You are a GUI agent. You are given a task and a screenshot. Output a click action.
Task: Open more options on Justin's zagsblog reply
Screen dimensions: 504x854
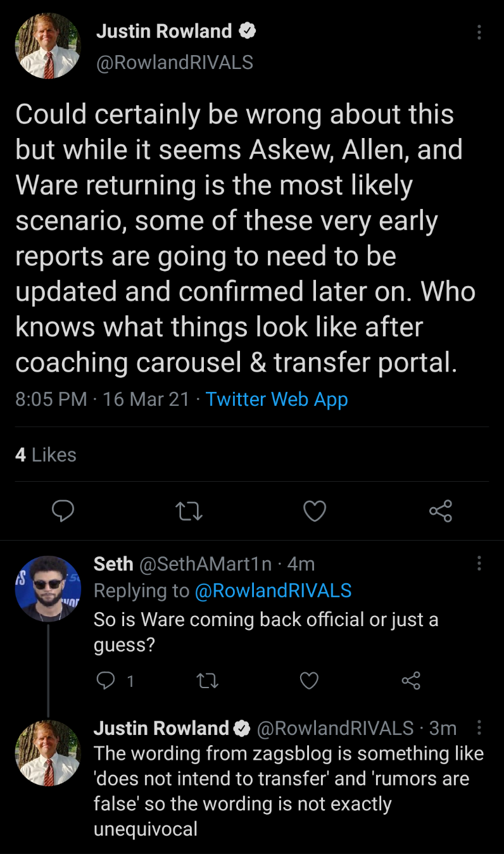tap(479, 728)
